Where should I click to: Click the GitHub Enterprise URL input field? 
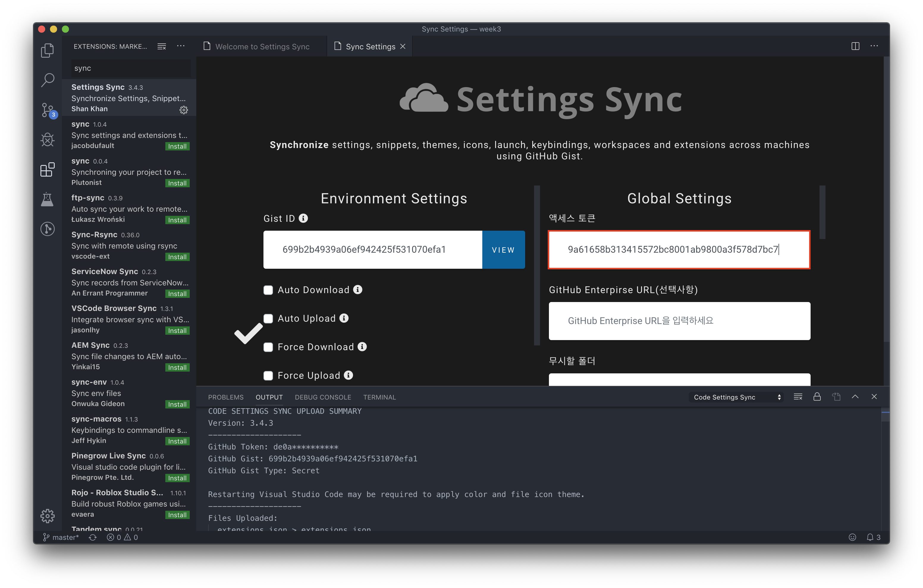tap(679, 321)
